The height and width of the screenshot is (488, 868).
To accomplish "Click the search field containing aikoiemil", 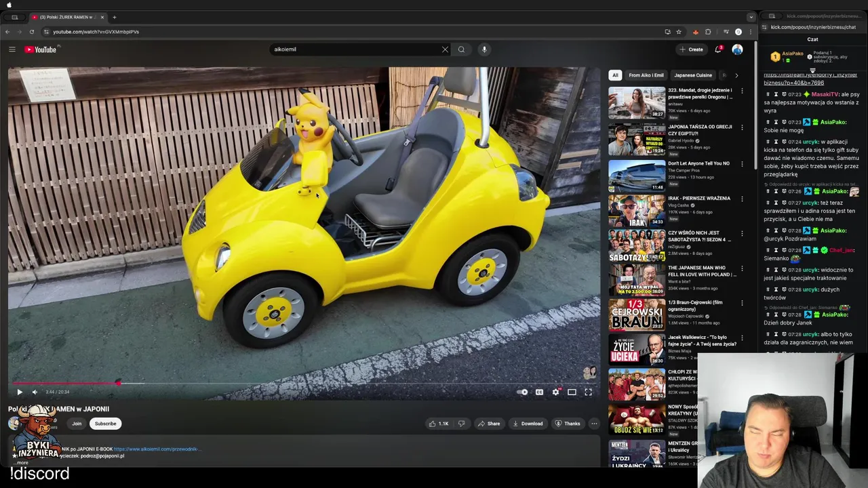I will [357, 49].
